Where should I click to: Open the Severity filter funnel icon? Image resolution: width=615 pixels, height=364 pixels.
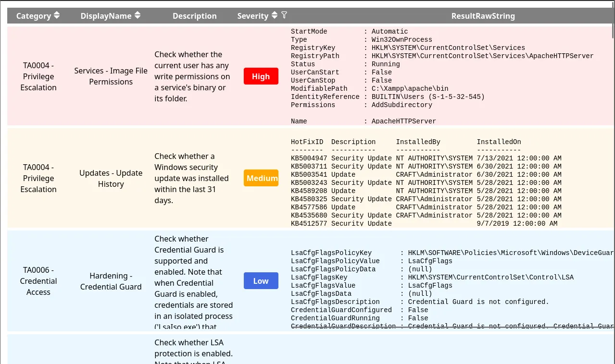(284, 15)
